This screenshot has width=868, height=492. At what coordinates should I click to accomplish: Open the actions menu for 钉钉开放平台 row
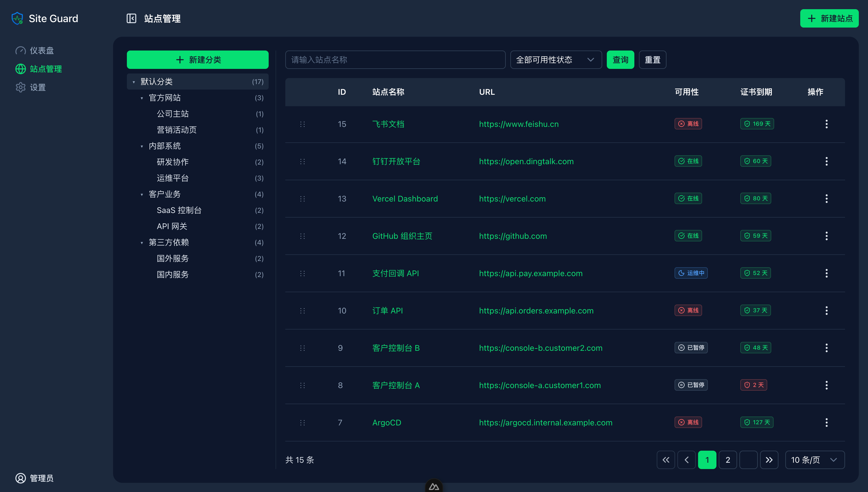pos(826,161)
